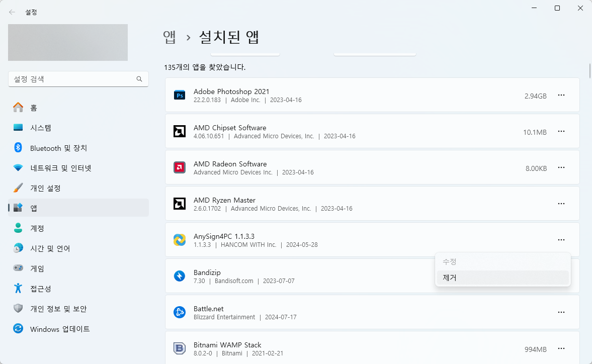Click the 135개의 앱을 찾았습니다 text

(x=205, y=67)
